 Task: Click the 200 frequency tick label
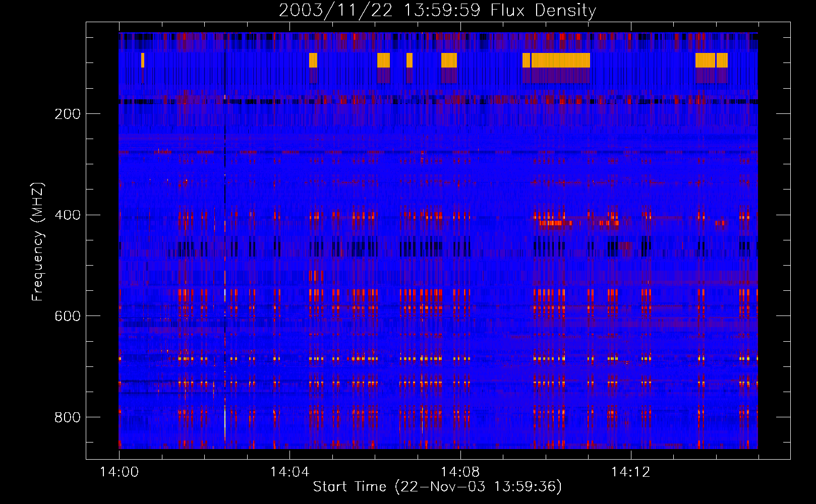(x=68, y=114)
